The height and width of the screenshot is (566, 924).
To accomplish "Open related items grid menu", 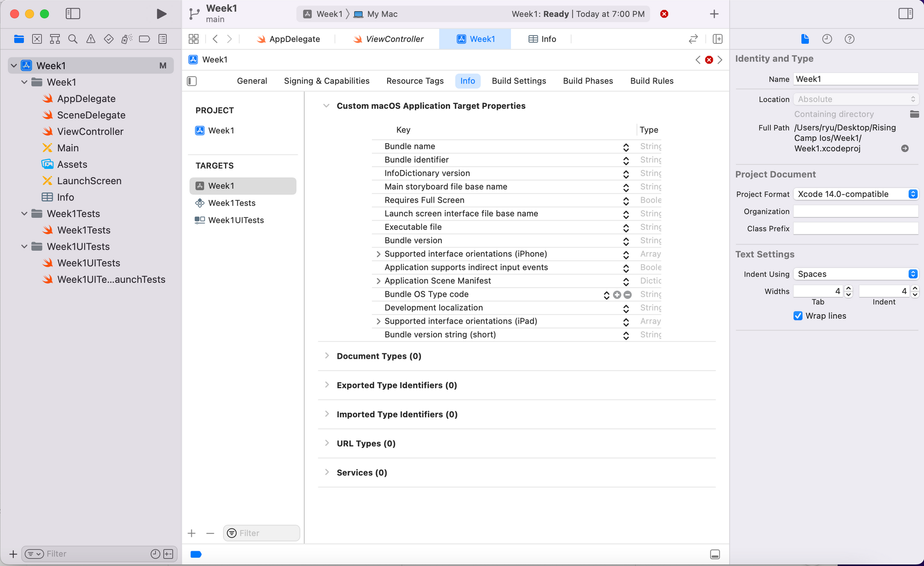I will (194, 39).
